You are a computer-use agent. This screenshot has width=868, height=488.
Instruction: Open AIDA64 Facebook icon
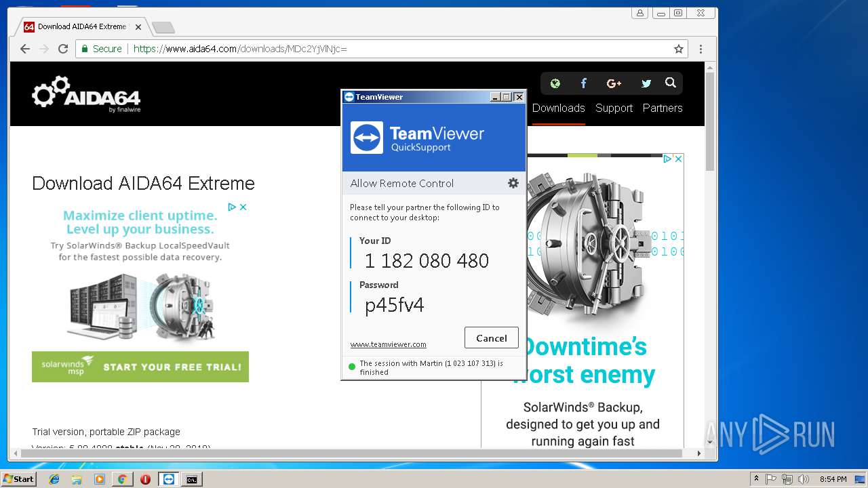(584, 83)
